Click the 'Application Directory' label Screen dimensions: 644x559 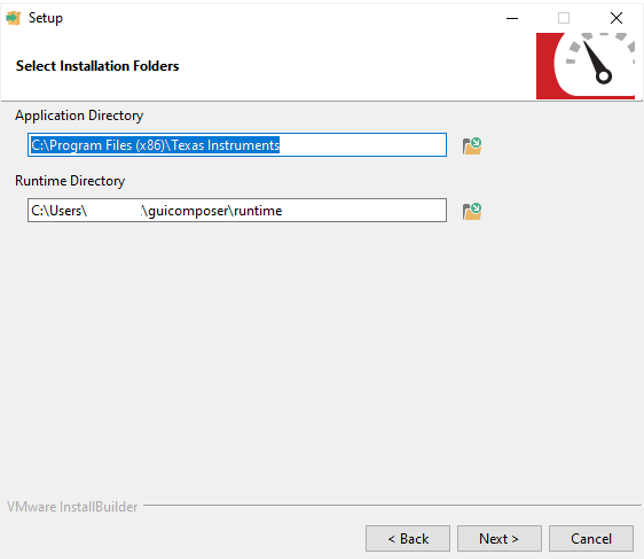point(79,116)
